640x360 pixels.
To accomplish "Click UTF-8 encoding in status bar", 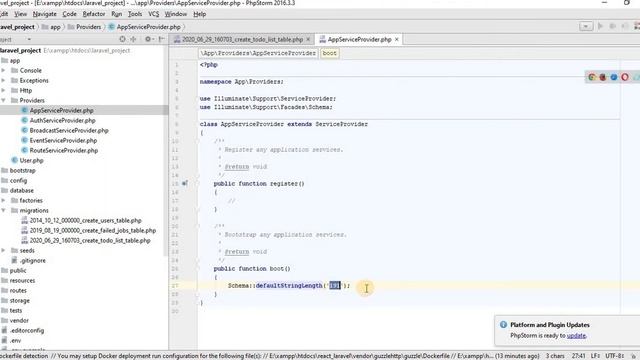I will point(614,356).
